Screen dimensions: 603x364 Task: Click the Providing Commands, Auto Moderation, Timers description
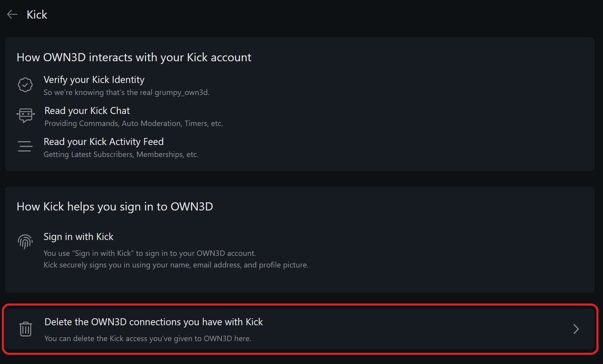point(133,124)
